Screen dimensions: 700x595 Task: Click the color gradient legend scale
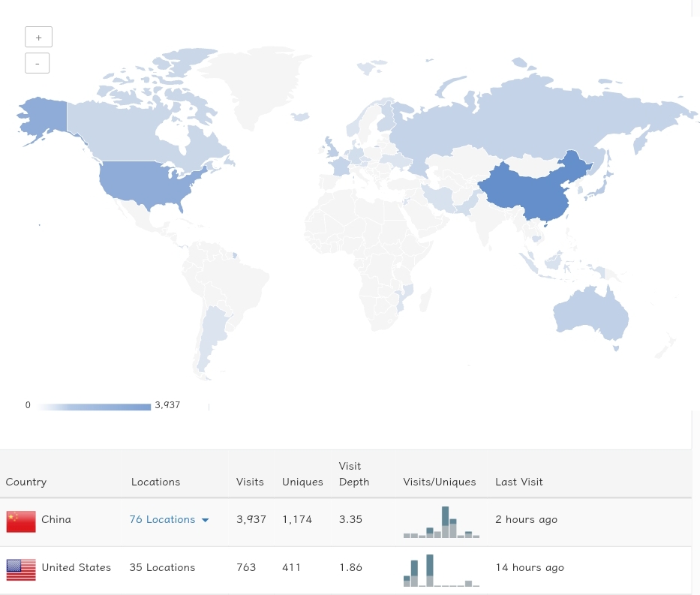pos(93,406)
